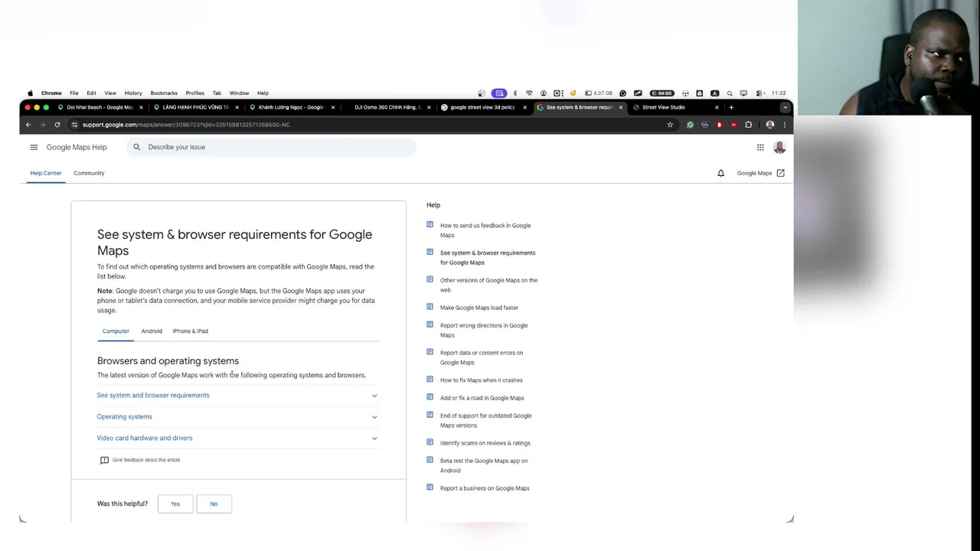Open Beta test the Google Maps app

(x=484, y=465)
